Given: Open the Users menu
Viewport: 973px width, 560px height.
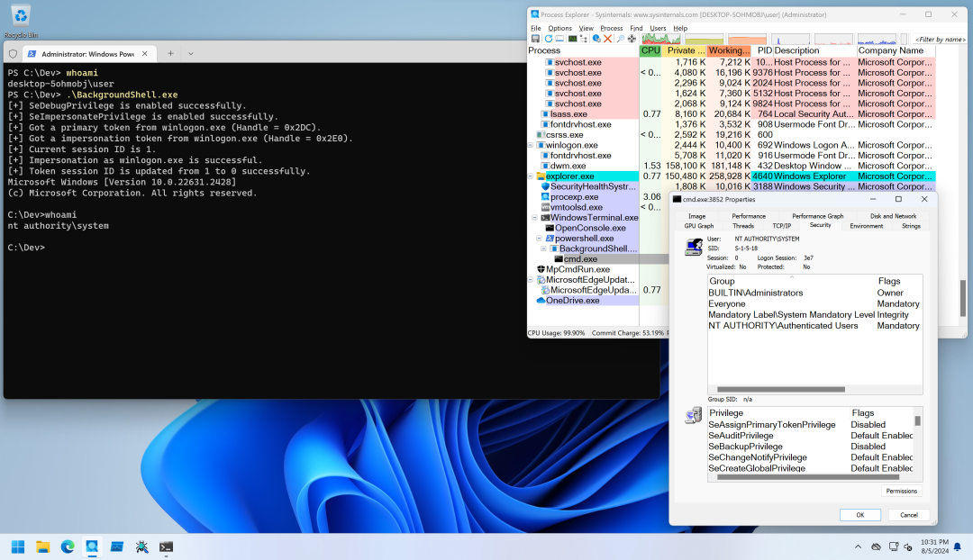Looking at the screenshot, I should 658,28.
